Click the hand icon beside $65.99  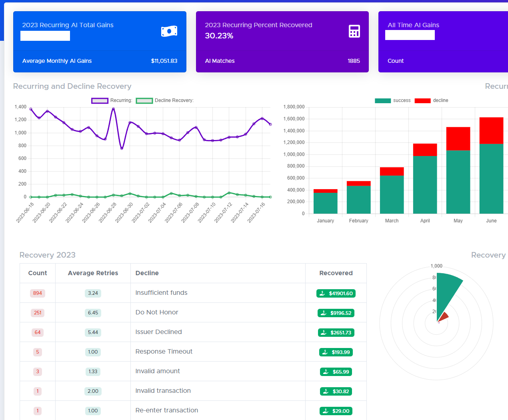pos(326,372)
